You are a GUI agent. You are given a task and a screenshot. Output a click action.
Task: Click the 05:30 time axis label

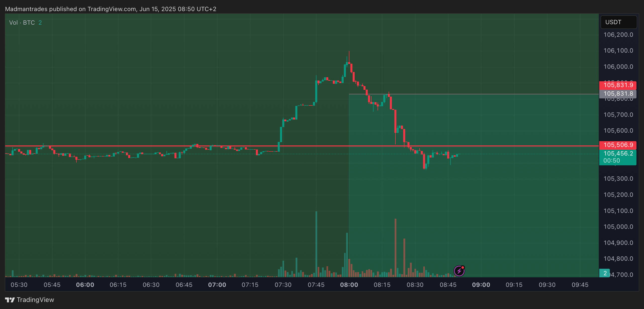coord(19,285)
